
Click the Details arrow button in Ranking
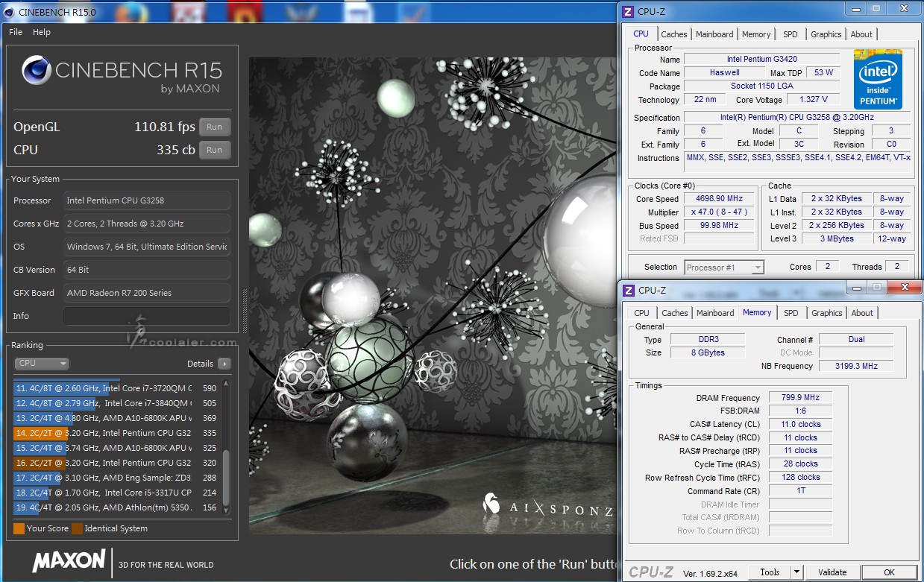224,364
